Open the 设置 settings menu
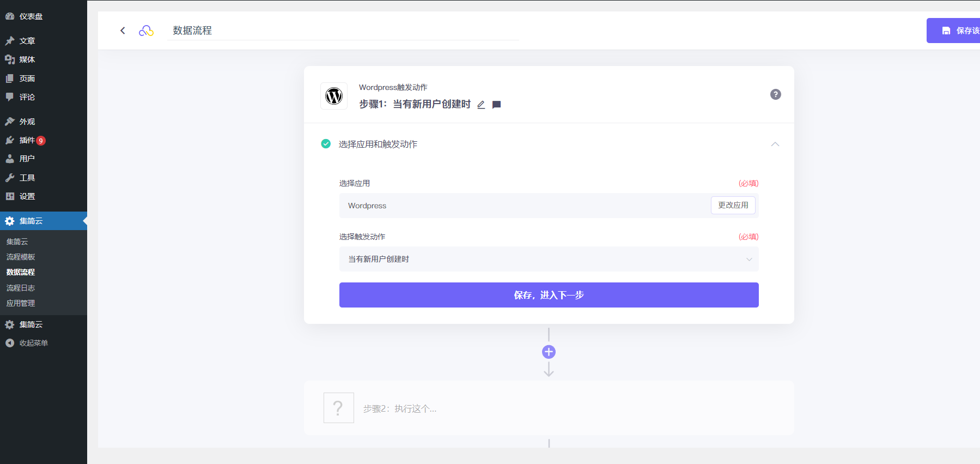Image resolution: width=980 pixels, height=464 pixels. (44, 196)
